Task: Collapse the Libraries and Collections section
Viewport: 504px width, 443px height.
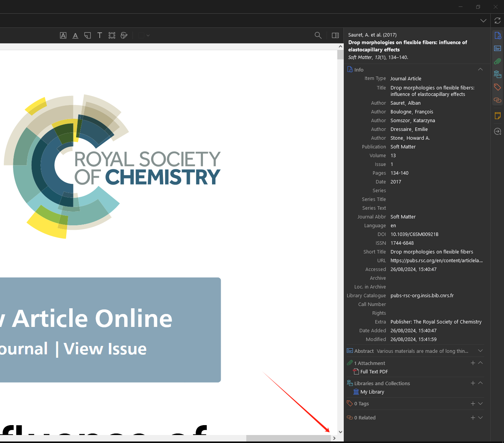Action: coord(480,383)
